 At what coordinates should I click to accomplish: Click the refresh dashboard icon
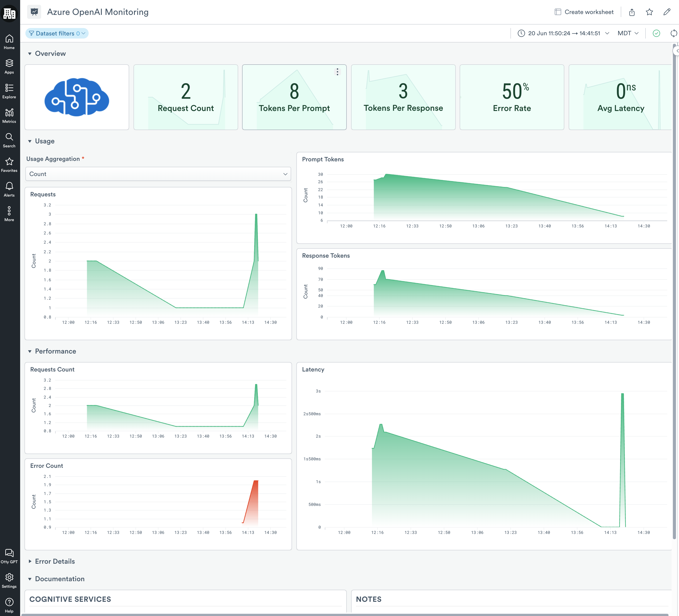(674, 33)
